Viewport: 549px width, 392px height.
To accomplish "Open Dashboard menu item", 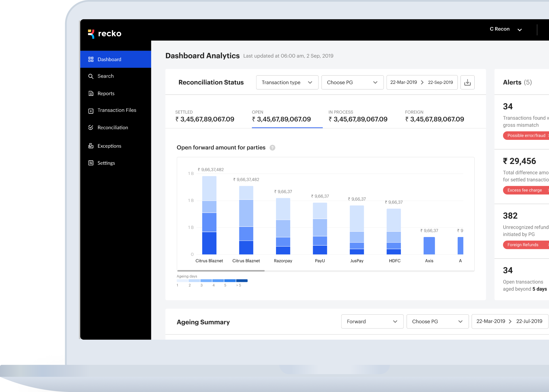I will (x=116, y=59).
